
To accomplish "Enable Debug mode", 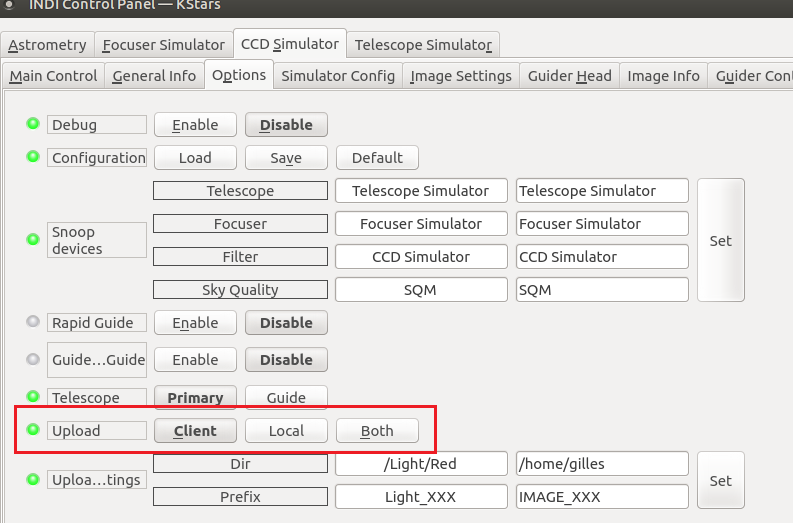I will click(x=195, y=125).
